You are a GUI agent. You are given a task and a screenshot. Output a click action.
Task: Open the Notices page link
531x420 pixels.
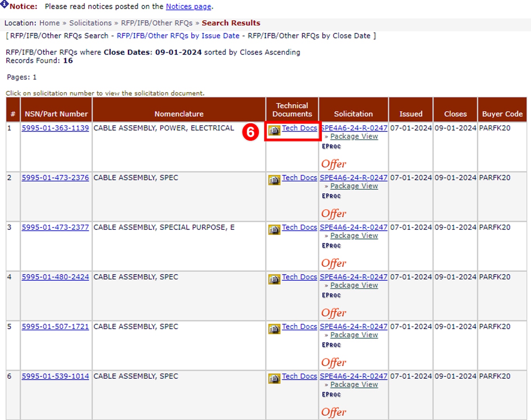click(189, 7)
